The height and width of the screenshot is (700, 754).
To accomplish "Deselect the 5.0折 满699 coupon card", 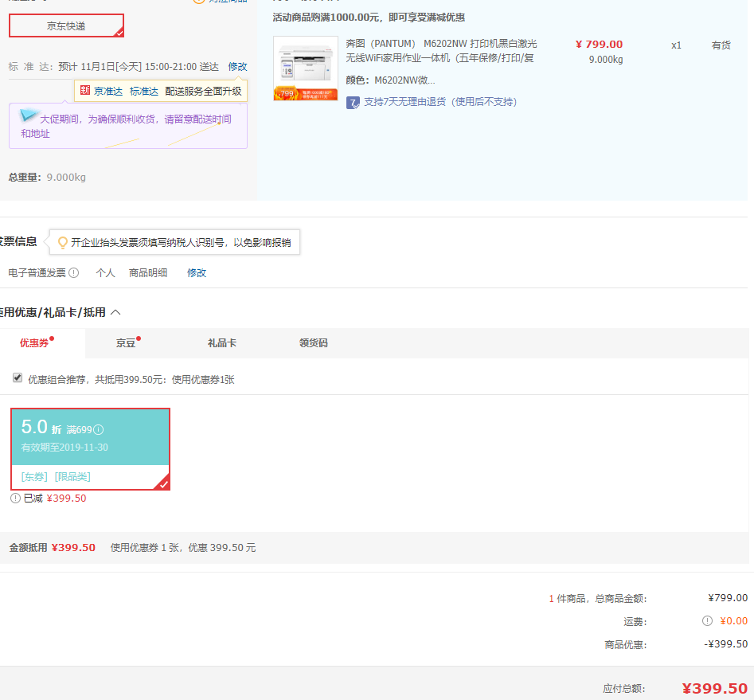I will [91, 449].
